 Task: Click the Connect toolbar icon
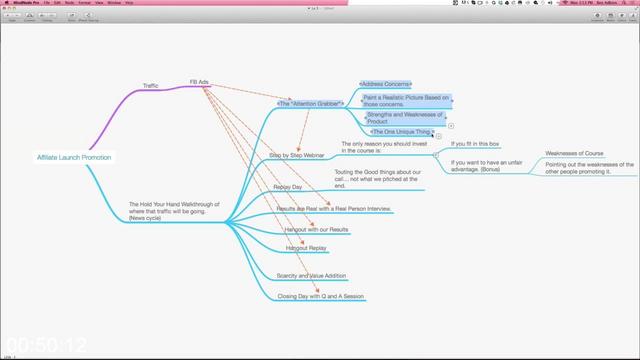[x=29, y=15]
